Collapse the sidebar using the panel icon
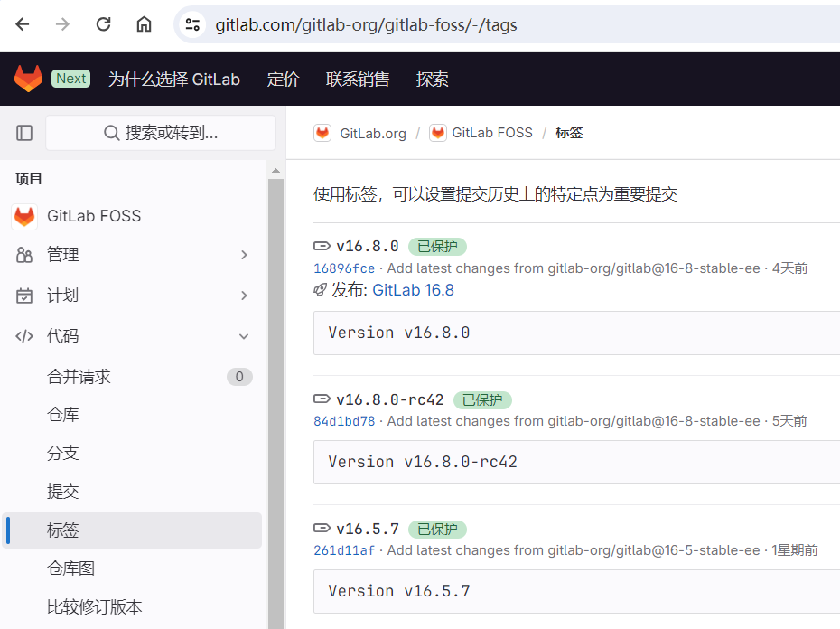Viewport: 840px width, 629px height. pos(24,132)
